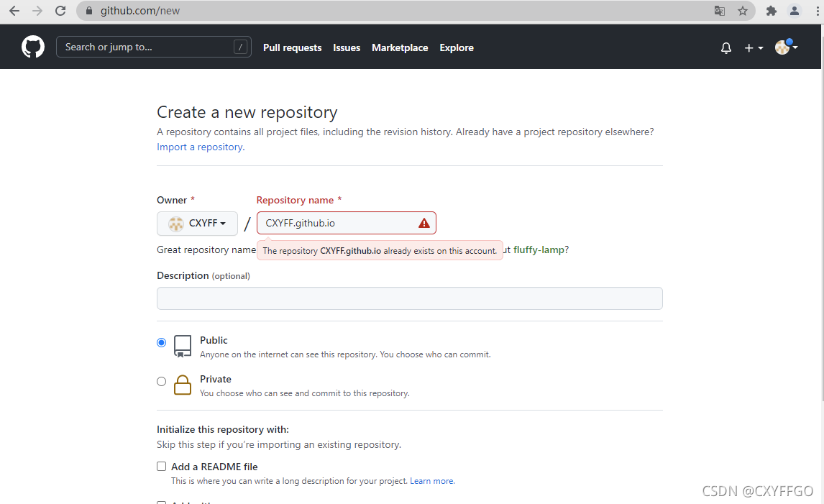Screen dimensions: 824x504
Task: Click the address bar URL github.com/new
Action: pos(139,11)
